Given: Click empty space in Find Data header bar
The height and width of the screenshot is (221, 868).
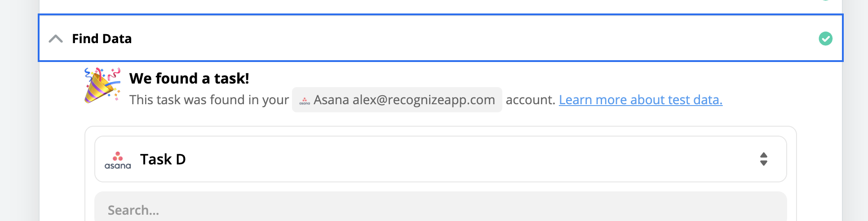Looking at the screenshot, I should coord(449,39).
